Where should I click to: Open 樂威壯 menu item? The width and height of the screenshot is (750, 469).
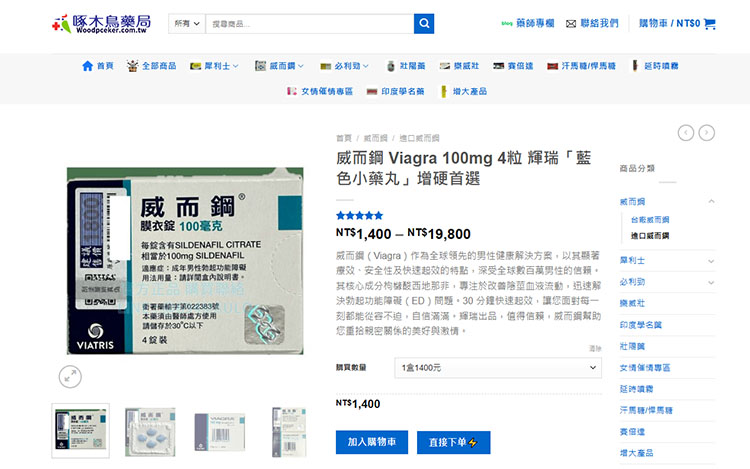(x=466, y=66)
